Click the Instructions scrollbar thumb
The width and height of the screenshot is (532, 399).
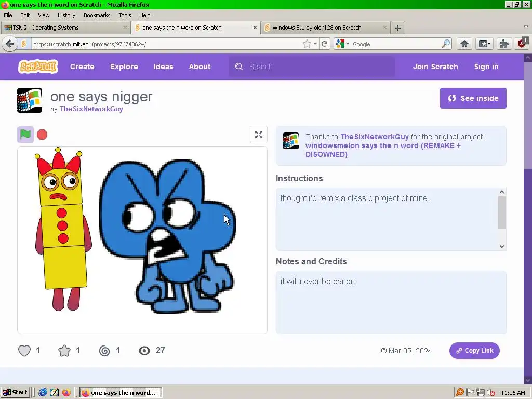pos(502,212)
